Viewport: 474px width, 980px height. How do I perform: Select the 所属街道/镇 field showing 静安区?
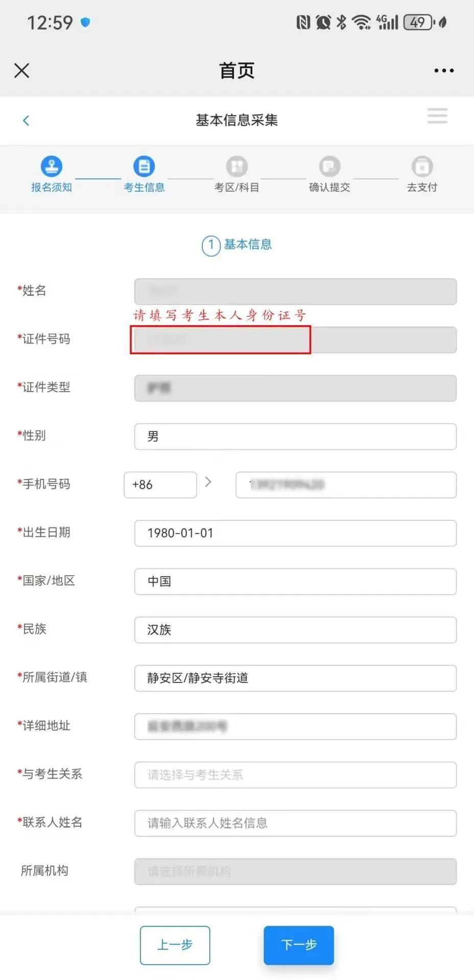coord(295,678)
